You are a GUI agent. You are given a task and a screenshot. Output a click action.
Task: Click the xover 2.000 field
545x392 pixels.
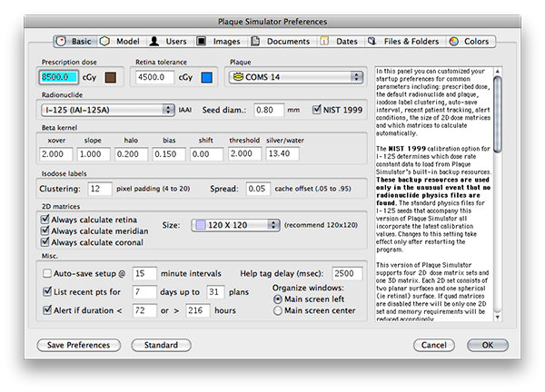(x=56, y=154)
